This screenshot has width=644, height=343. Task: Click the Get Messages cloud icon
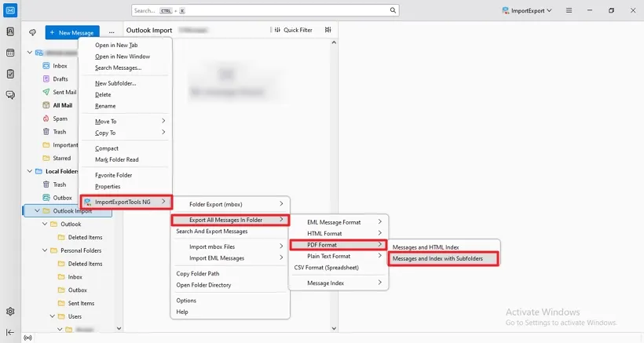pyautogui.click(x=32, y=32)
